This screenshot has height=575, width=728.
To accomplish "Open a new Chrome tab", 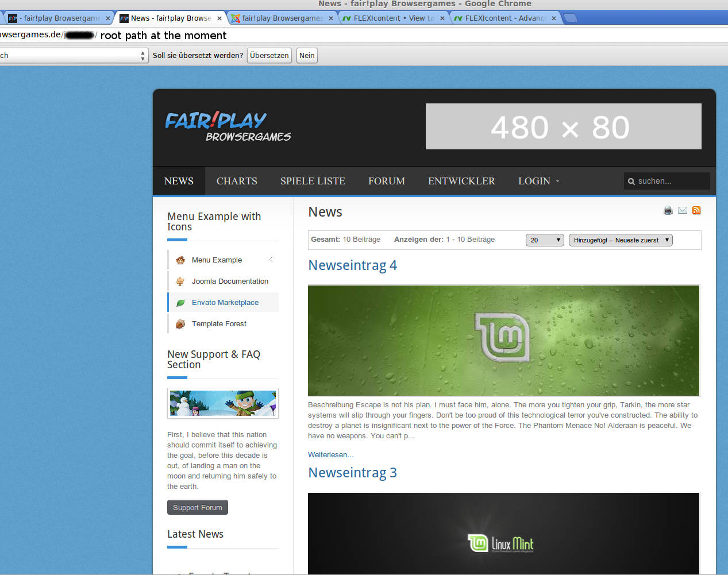I will pos(571,18).
